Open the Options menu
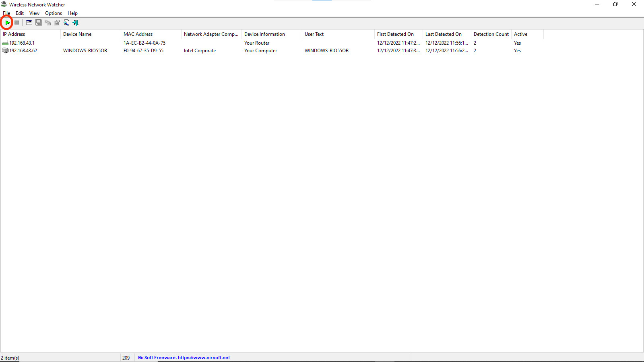 (x=53, y=13)
